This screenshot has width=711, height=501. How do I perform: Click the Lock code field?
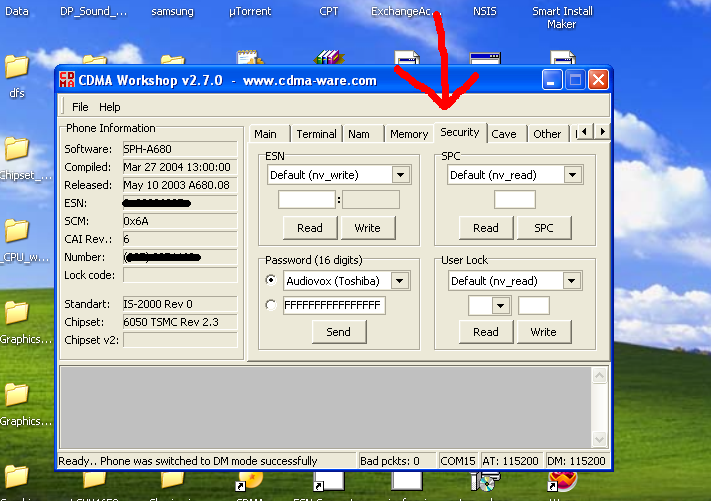tap(180, 275)
